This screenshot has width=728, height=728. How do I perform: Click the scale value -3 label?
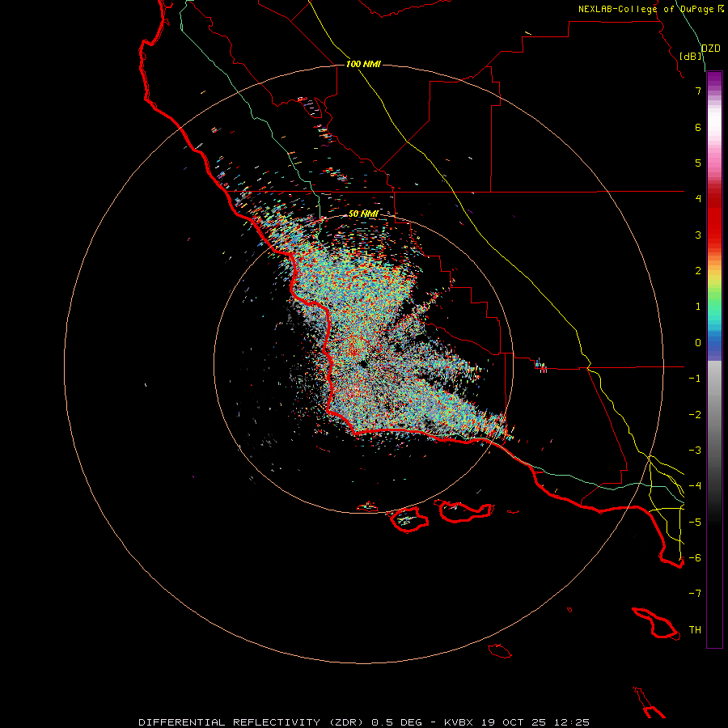(695, 451)
